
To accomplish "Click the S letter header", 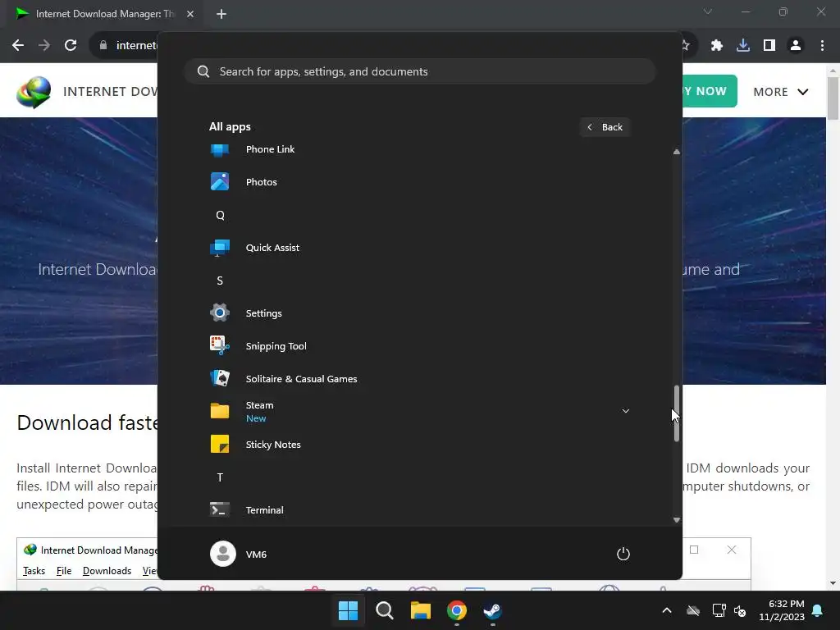I will [220, 281].
